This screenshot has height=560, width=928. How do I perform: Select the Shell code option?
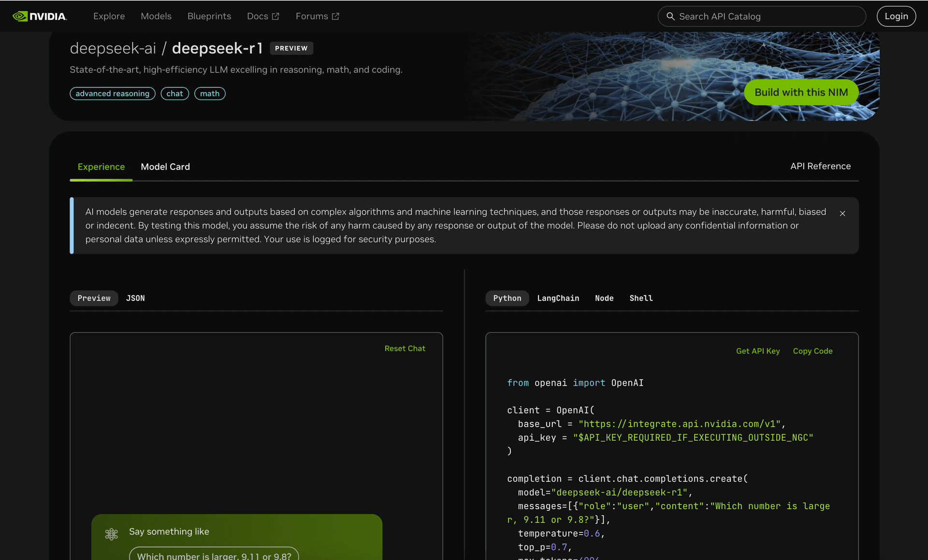[x=641, y=298]
